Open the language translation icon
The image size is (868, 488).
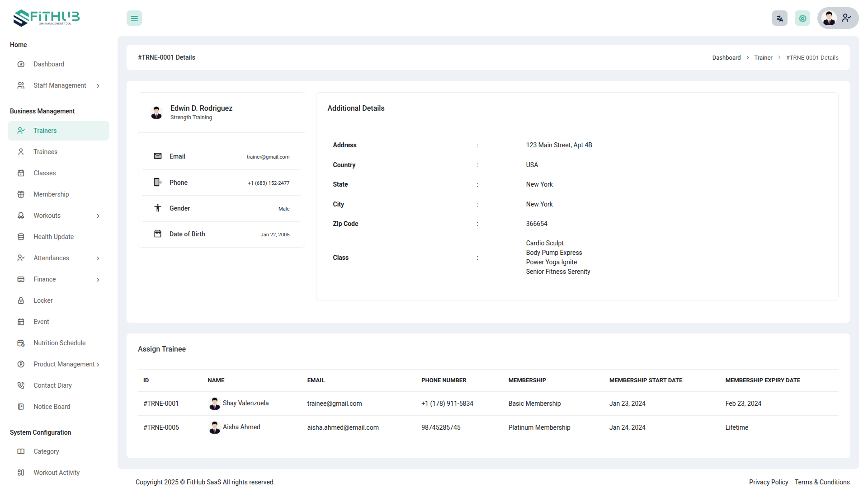pos(779,19)
